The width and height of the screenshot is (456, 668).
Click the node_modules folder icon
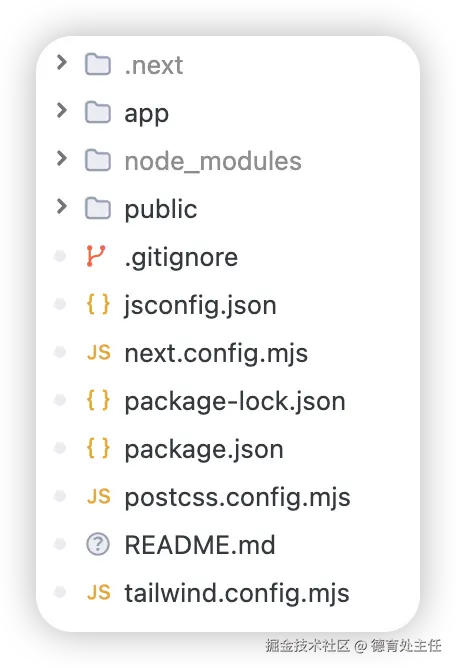98,161
